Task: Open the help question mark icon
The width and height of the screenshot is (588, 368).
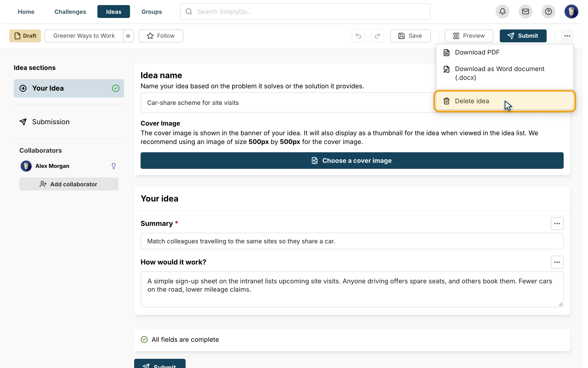Action: [x=548, y=11]
